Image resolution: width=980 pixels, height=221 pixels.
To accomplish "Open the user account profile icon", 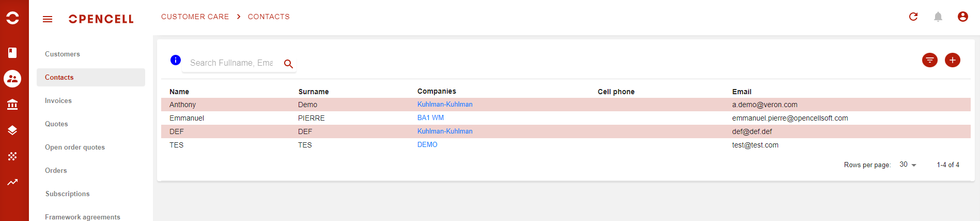I will 963,17.
